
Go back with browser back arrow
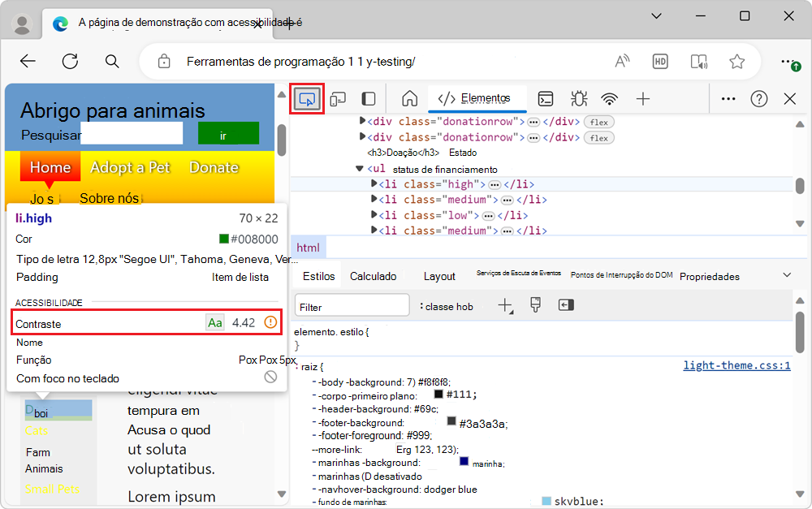(28, 61)
